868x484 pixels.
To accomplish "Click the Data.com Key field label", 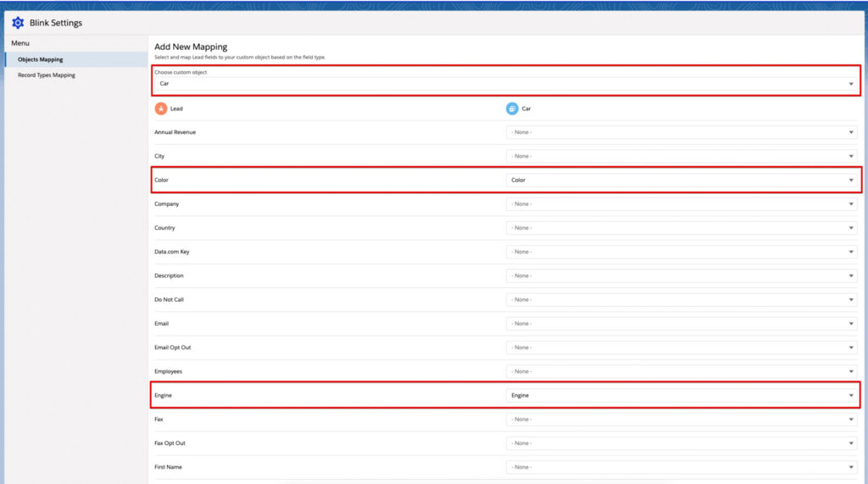I will 171,252.
